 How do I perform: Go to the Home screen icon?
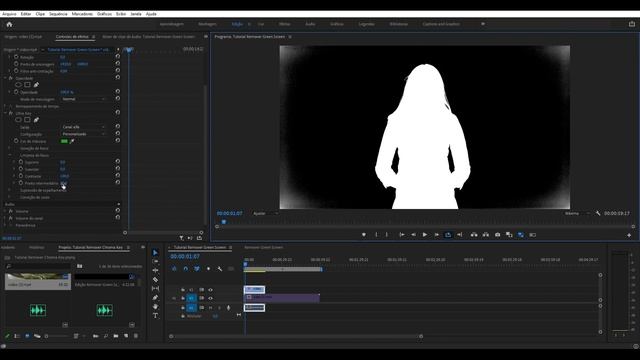9,24
